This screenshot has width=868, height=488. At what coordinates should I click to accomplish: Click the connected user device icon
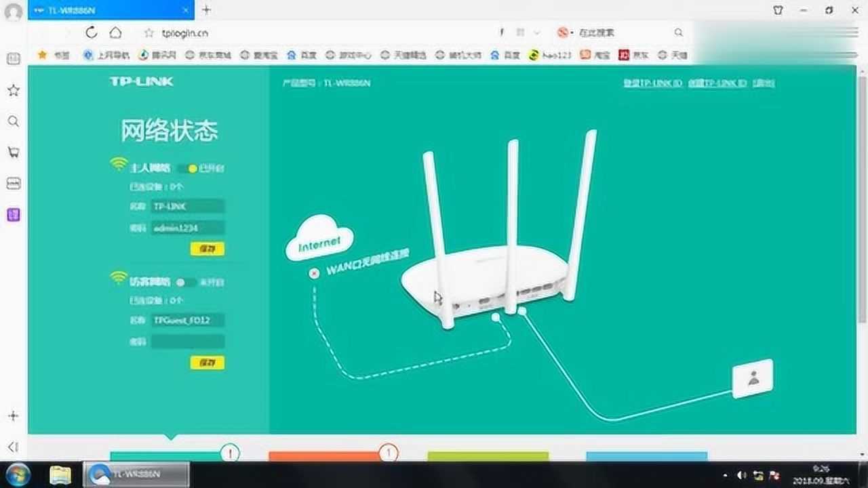tap(753, 378)
